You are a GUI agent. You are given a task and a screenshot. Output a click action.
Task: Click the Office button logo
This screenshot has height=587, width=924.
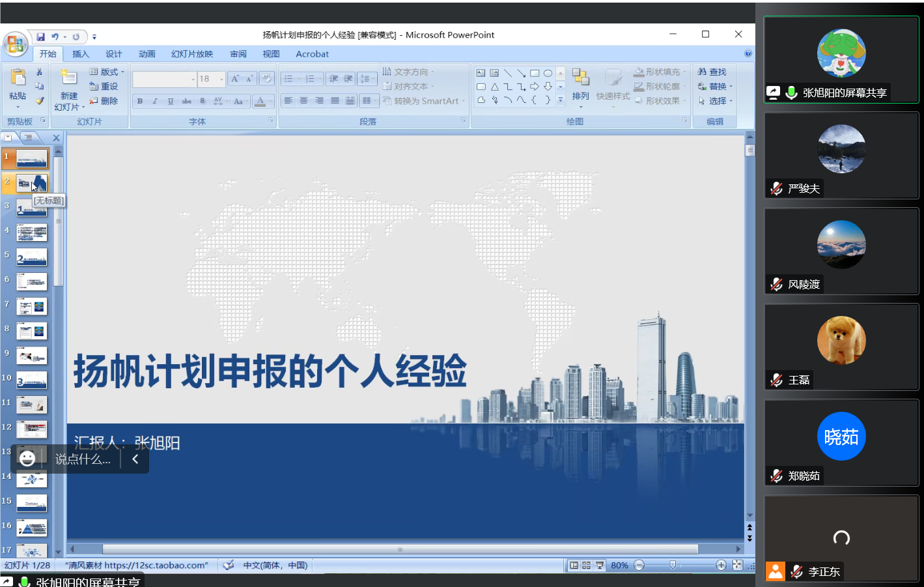14,44
